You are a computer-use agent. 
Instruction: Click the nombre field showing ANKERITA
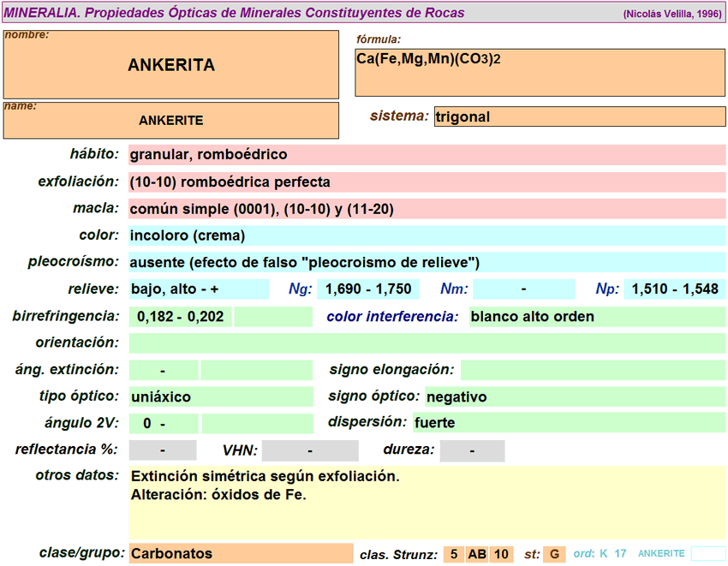[x=171, y=65]
